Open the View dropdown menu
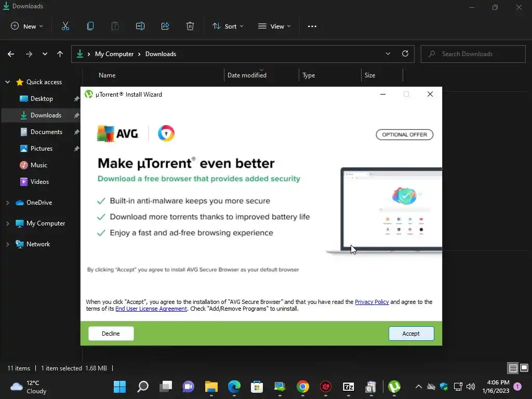The width and height of the screenshot is (532, 399). point(274,26)
